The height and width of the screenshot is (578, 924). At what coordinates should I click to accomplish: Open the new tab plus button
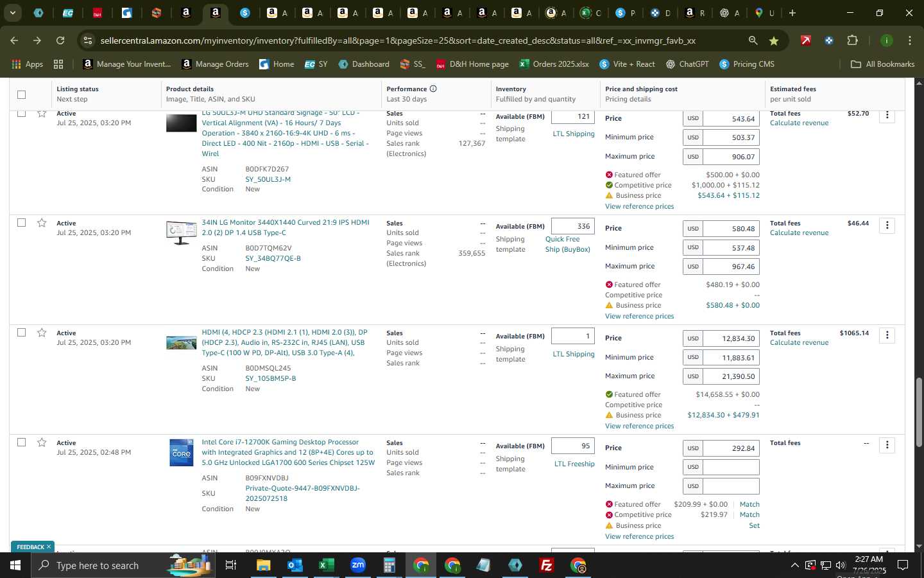[x=792, y=13]
